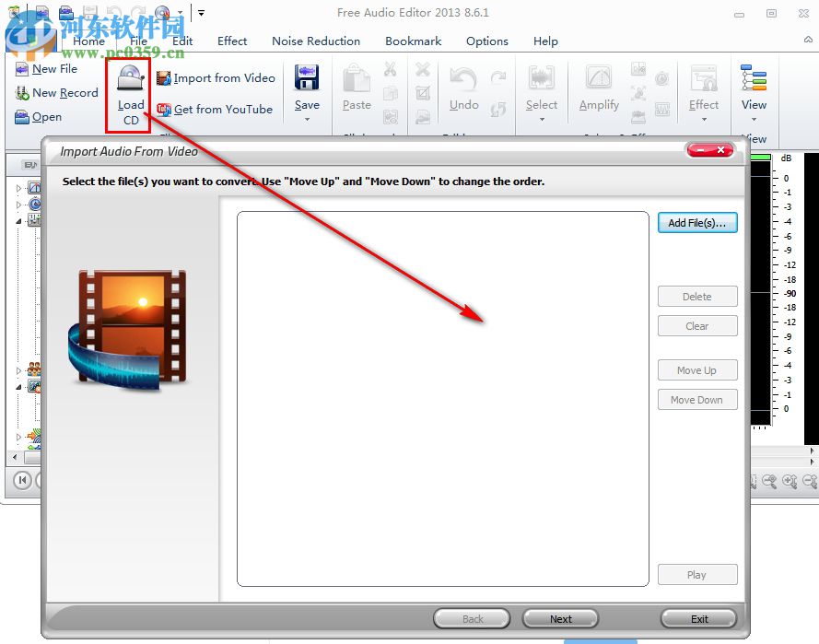
Task: Switch to Noise Reduction tab
Action: click(x=316, y=41)
